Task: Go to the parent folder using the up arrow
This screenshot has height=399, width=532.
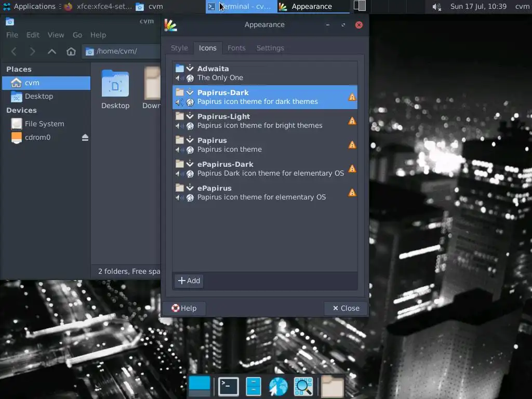Action: (51, 51)
